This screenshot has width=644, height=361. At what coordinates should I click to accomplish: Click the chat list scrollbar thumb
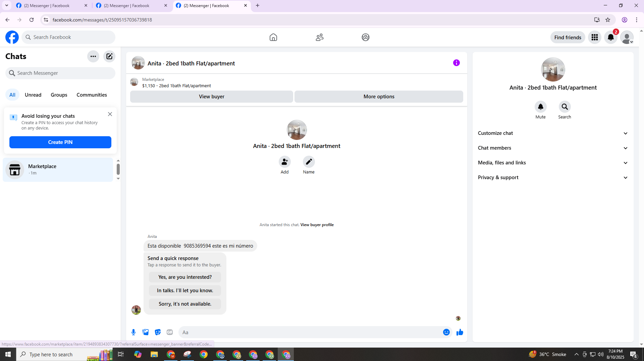118,169
